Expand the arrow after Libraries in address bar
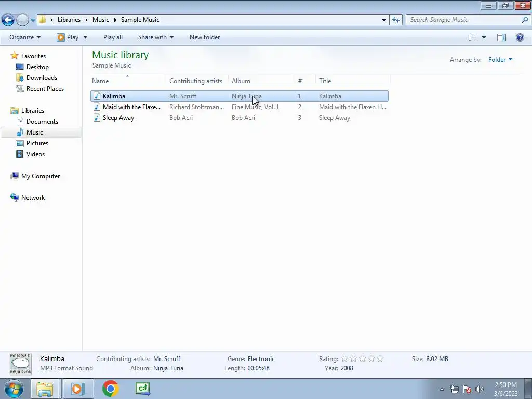The height and width of the screenshot is (399, 532). pos(87,20)
